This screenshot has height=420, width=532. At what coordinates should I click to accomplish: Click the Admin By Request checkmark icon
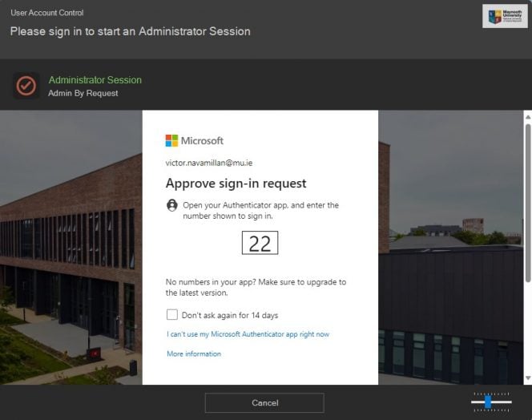(x=26, y=86)
